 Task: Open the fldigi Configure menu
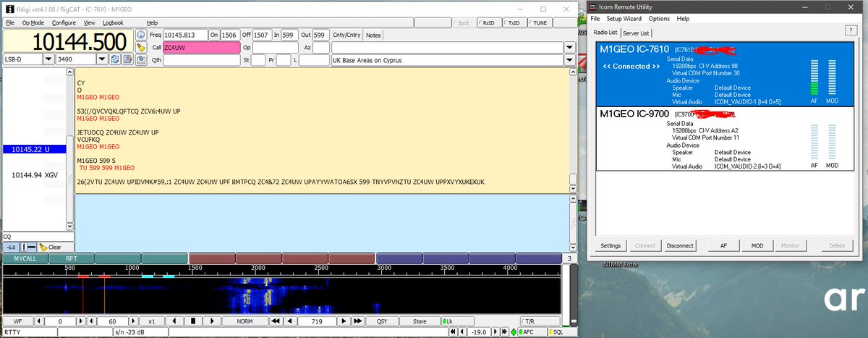click(x=64, y=23)
